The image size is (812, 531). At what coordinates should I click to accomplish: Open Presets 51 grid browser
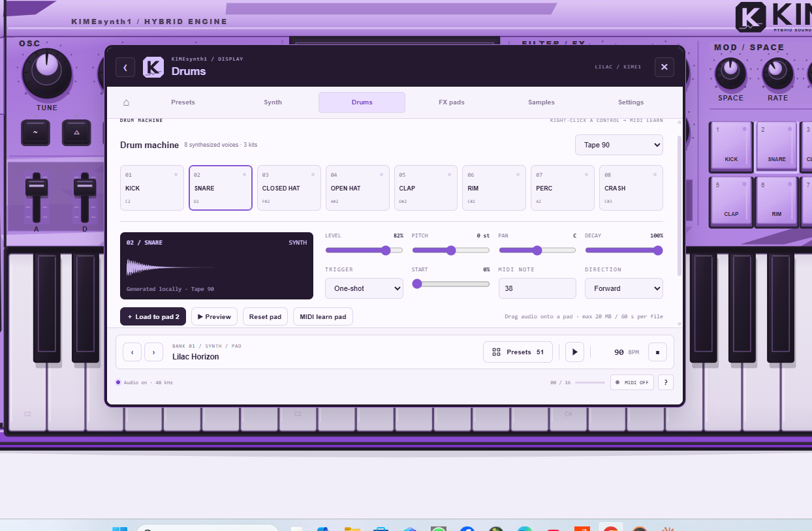tap(518, 352)
